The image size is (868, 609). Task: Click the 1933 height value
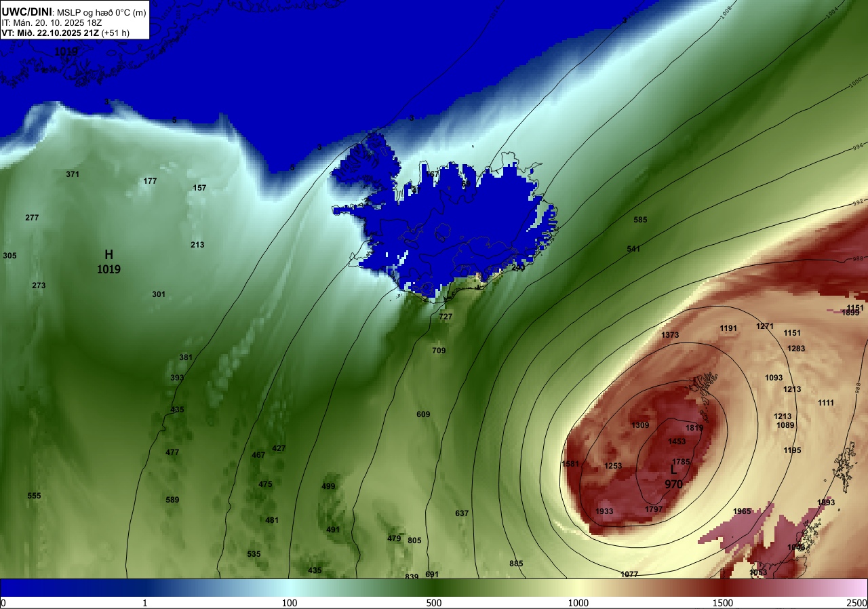click(604, 511)
